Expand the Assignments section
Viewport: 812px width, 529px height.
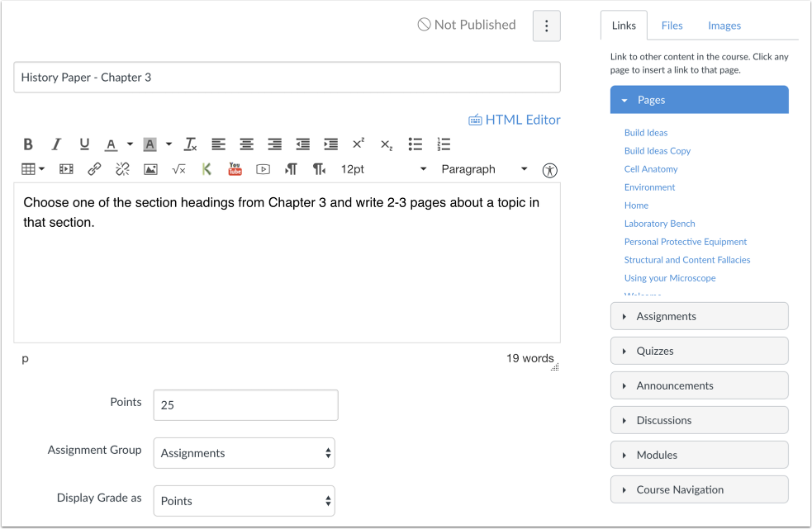[x=699, y=316]
